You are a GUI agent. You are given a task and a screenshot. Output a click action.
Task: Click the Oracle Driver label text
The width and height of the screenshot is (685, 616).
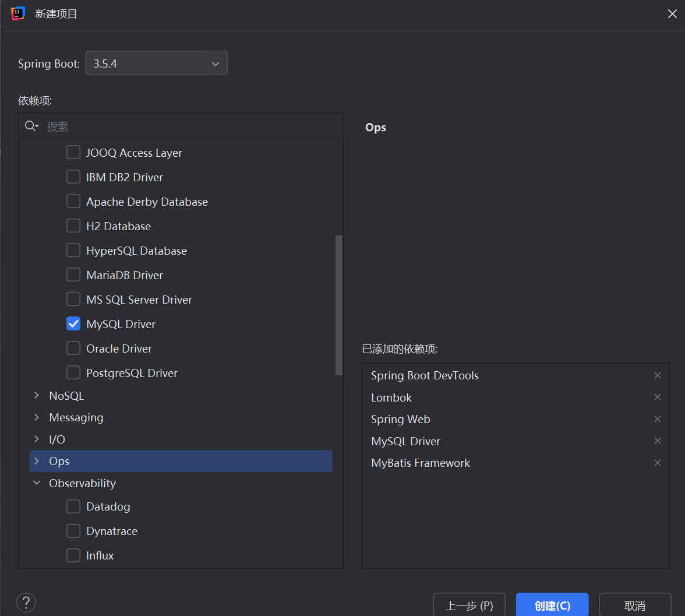point(119,349)
